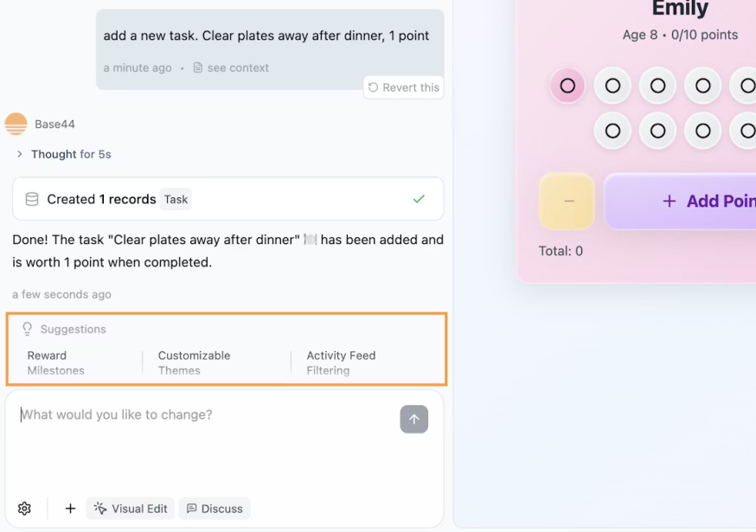Click the settings gear below the chat input
Image resolution: width=756 pixels, height=532 pixels.
tap(24, 508)
